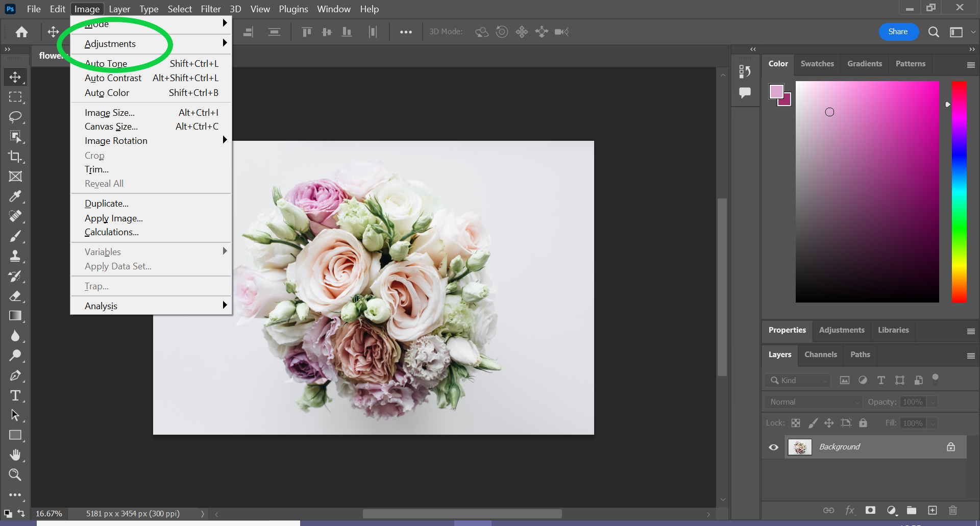980x526 pixels.
Task: Open the Filter menu
Action: 210,9
